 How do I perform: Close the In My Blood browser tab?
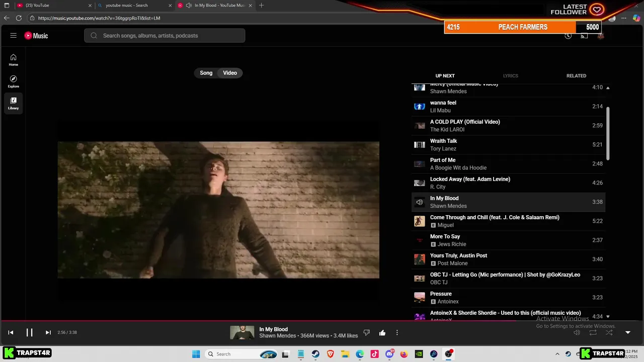click(251, 6)
